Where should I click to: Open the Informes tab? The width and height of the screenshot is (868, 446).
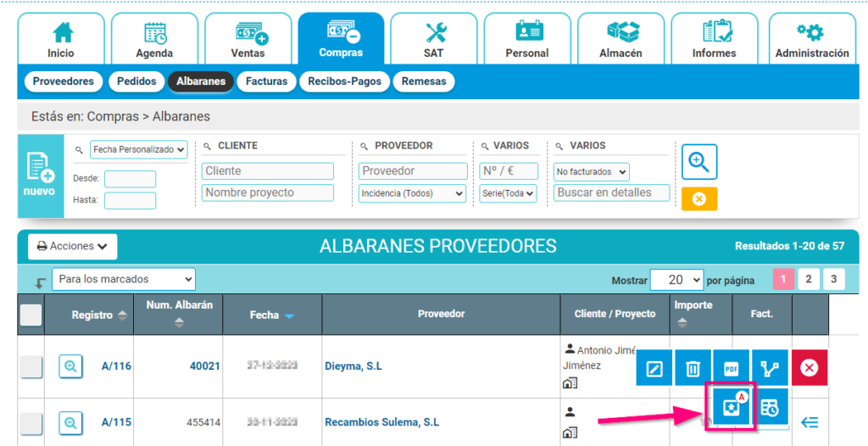click(x=714, y=39)
